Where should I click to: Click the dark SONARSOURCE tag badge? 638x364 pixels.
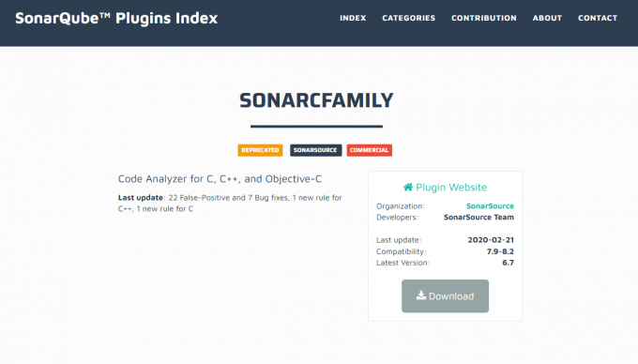coord(315,150)
